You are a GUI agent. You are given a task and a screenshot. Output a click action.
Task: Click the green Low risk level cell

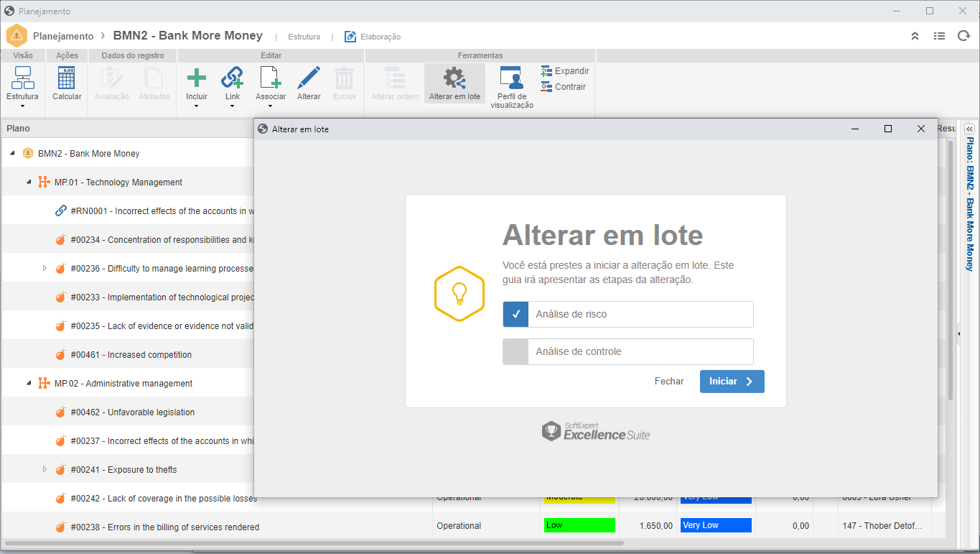click(x=579, y=525)
